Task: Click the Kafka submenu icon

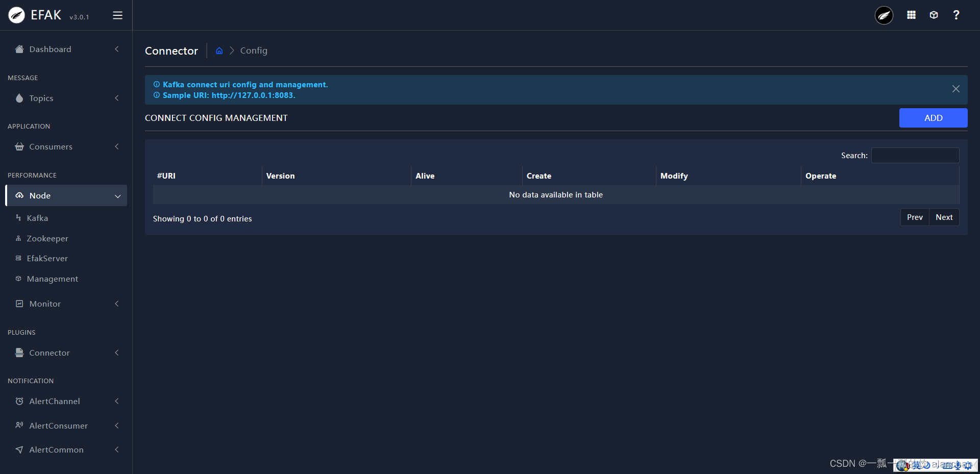Action: click(18, 218)
